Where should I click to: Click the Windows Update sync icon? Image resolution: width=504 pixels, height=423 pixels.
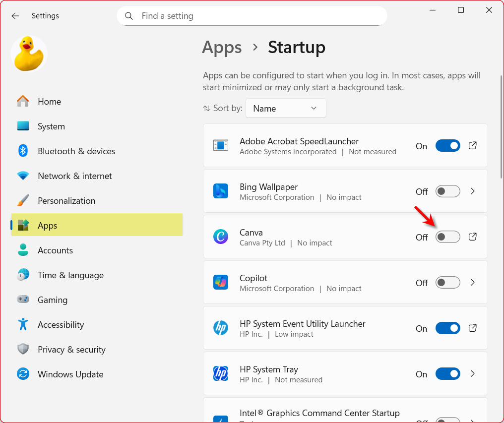[x=23, y=374]
